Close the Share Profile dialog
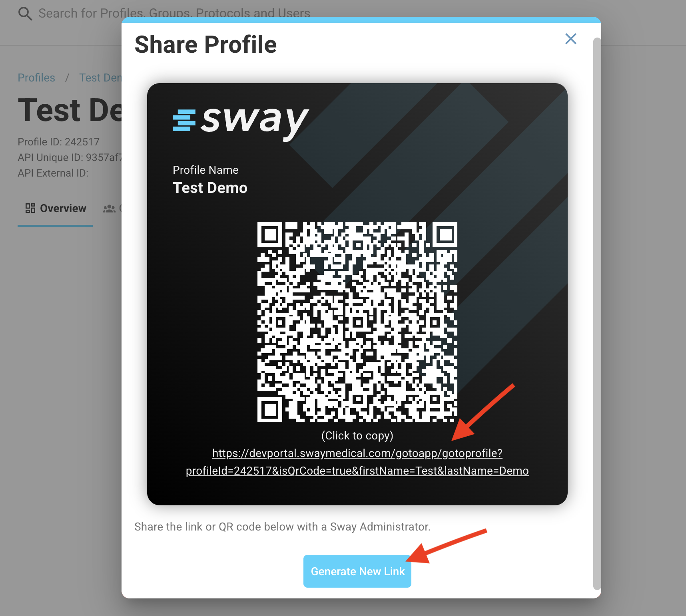The width and height of the screenshot is (686, 616). [570, 39]
